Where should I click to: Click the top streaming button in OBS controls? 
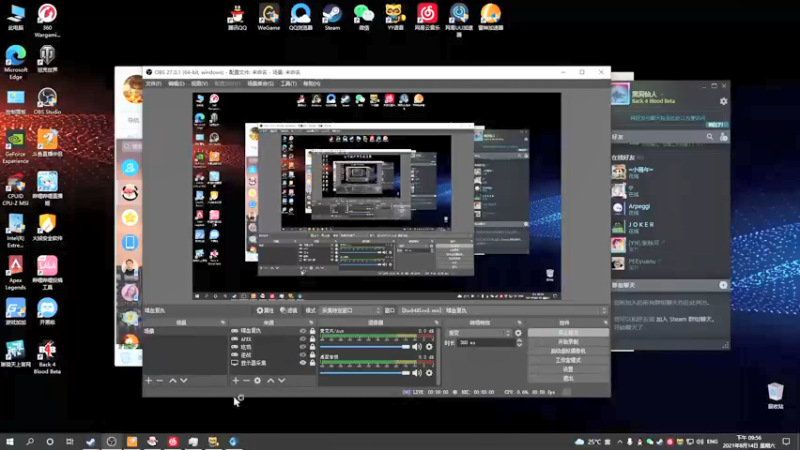point(568,333)
